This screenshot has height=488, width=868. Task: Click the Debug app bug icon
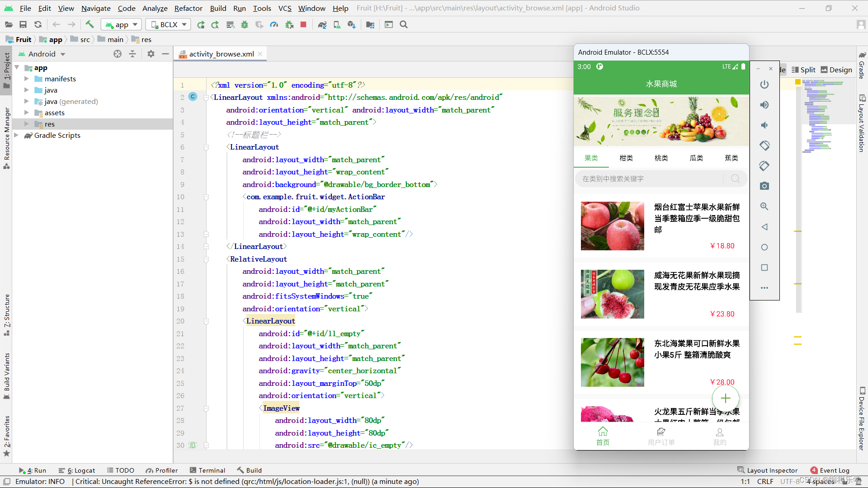(x=245, y=25)
